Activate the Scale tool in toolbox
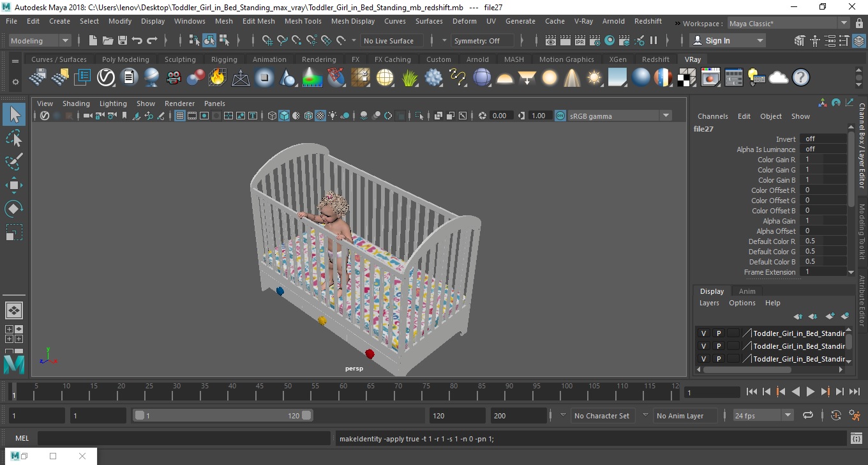 (14, 232)
